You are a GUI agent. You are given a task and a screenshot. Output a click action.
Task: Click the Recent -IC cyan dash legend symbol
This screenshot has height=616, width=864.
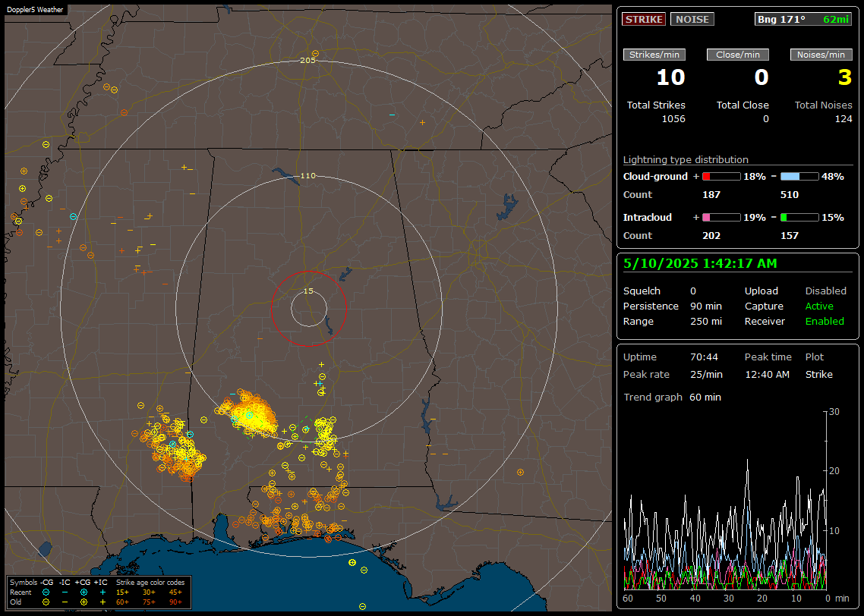pos(65,592)
